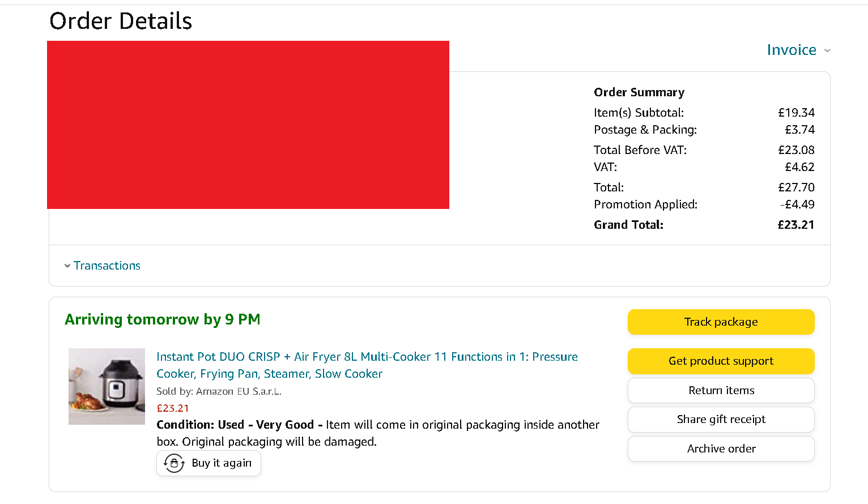Select the Order Summary heading

tap(639, 92)
